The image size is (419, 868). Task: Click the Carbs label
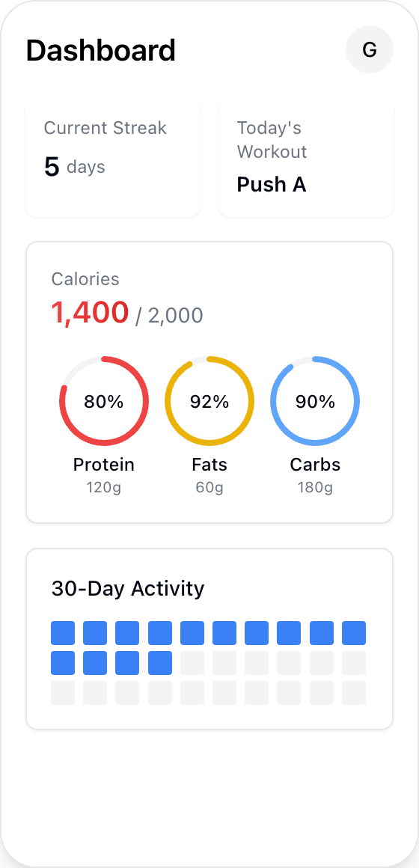315,465
